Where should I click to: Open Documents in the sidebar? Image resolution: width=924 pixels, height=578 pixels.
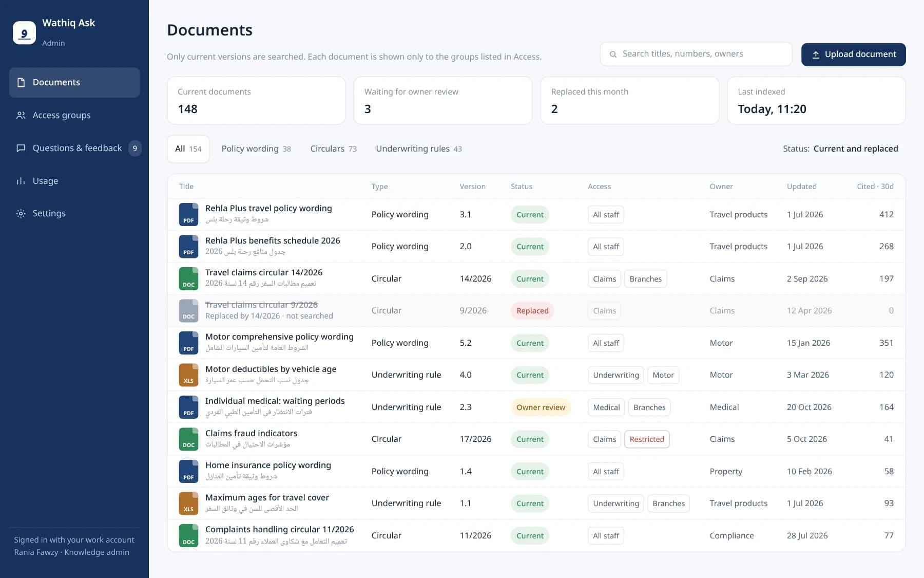pyautogui.click(x=74, y=82)
